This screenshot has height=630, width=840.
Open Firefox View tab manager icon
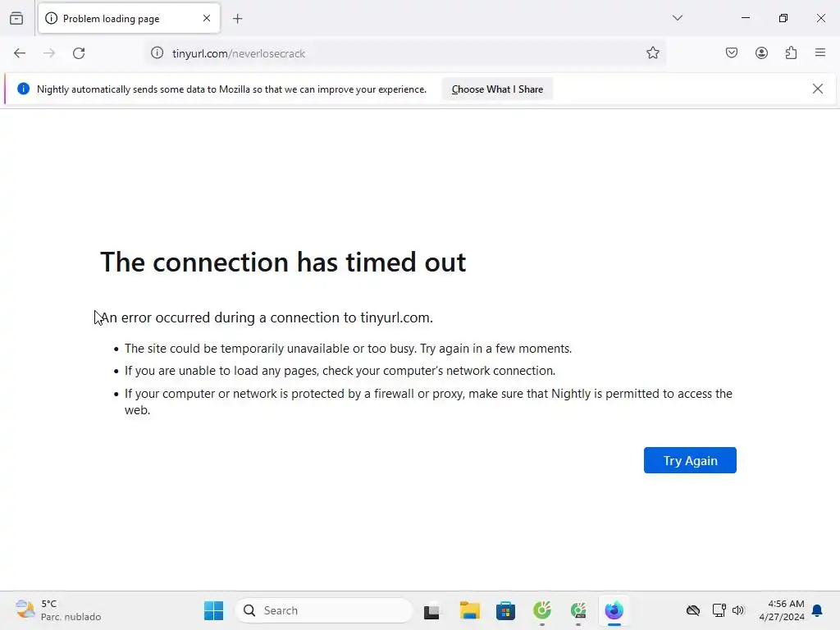[16, 18]
